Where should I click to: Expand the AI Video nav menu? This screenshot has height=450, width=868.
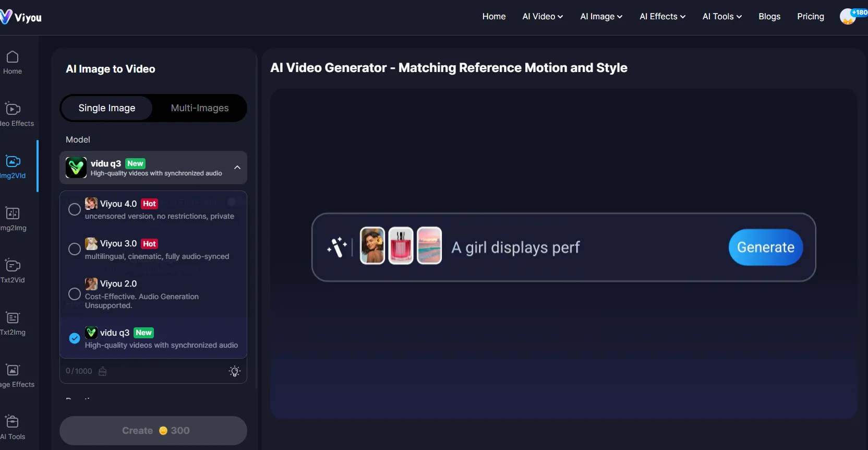(542, 17)
